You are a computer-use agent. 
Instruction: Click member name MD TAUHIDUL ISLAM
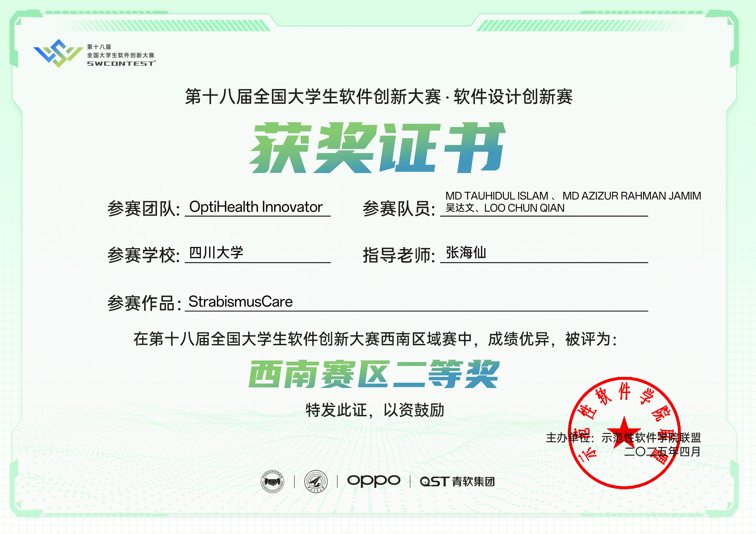coord(497,196)
